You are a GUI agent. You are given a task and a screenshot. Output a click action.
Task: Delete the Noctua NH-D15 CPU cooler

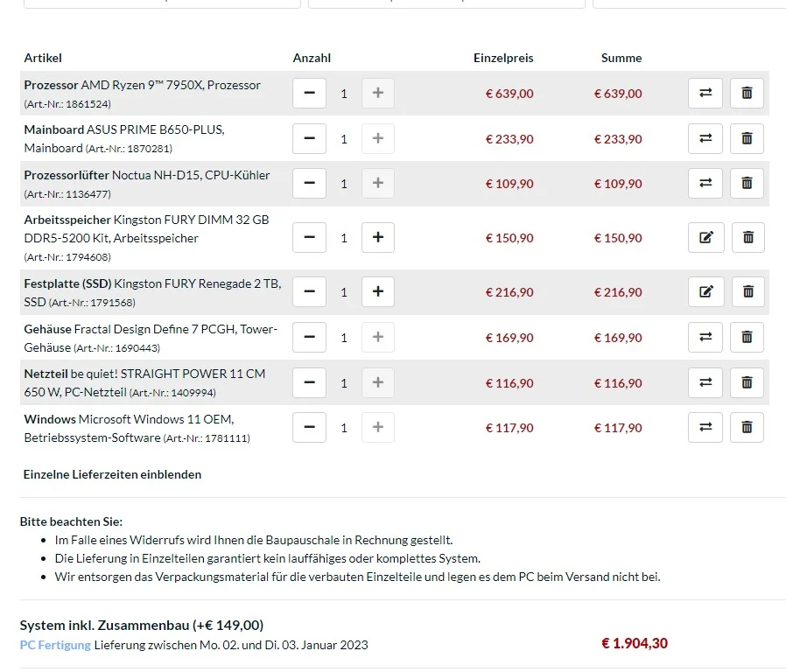click(747, 184)
